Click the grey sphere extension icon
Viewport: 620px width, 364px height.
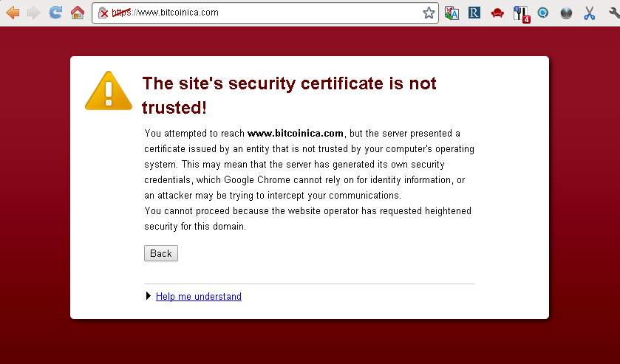[566, 13]
